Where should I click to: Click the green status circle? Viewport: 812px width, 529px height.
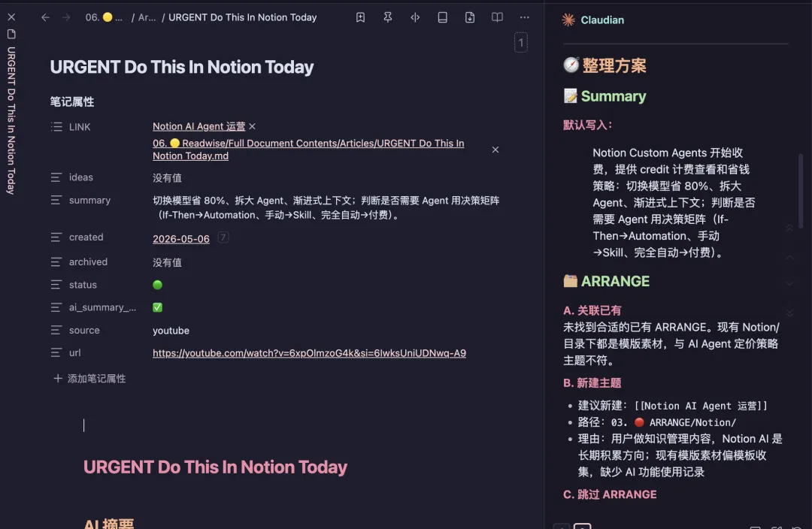coord(157,285)
